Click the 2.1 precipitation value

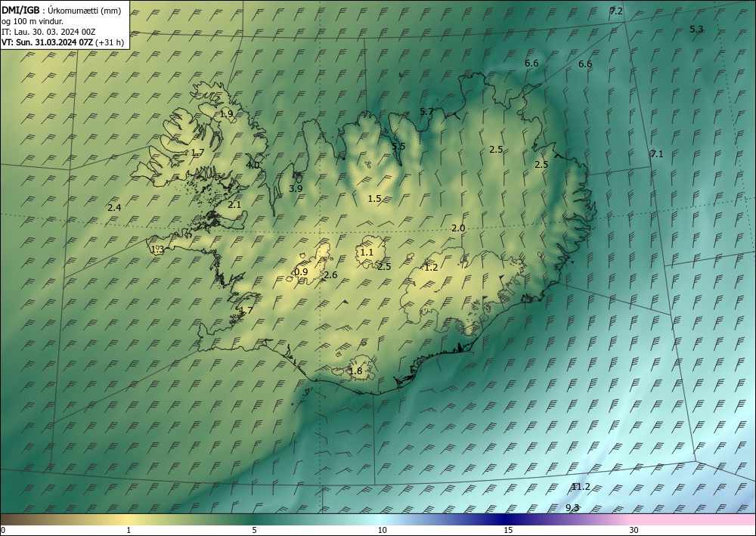pos(234,205)
